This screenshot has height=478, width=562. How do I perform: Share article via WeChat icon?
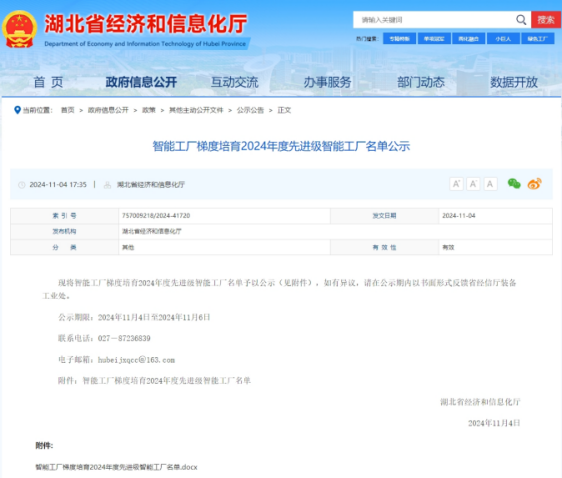[x=514, y=184]
